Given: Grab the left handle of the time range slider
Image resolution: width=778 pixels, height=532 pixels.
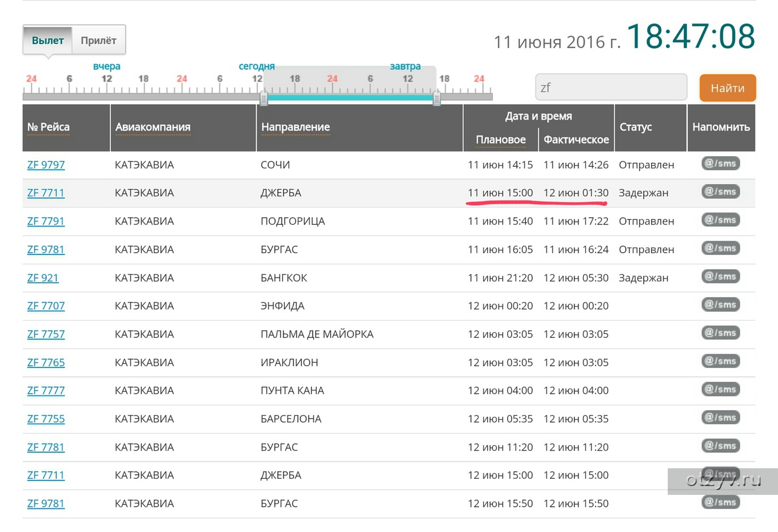Looking at the screenshot, I should tap(264, 99).
